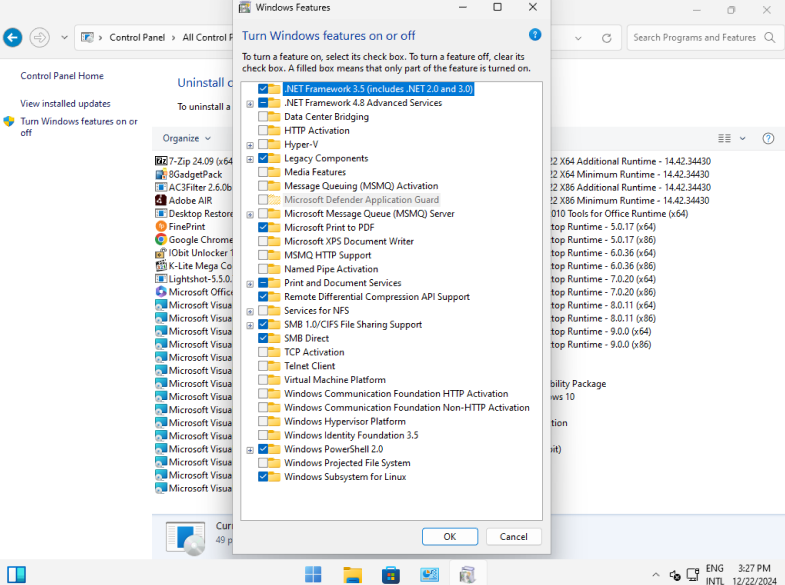
Task: Select the K-Lite Mega Codec program icon
Action: (161, 266)
